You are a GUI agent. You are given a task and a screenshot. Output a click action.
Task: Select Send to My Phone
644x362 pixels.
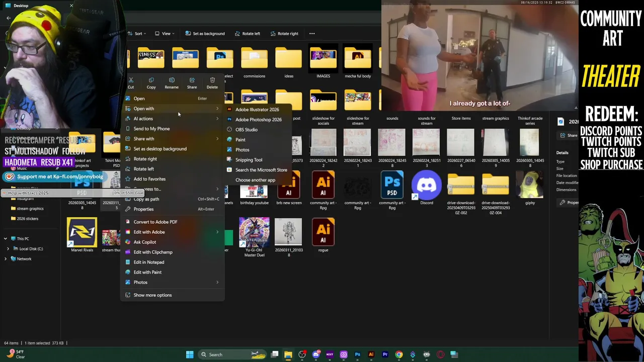point(172,129)
